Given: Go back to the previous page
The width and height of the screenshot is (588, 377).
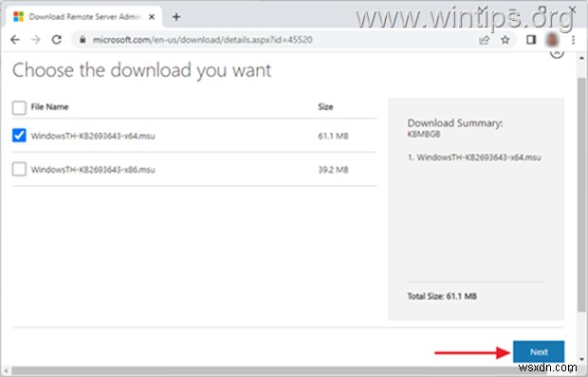Looking at the screenshot, I should pyautogui.click(x=15, y=40).
